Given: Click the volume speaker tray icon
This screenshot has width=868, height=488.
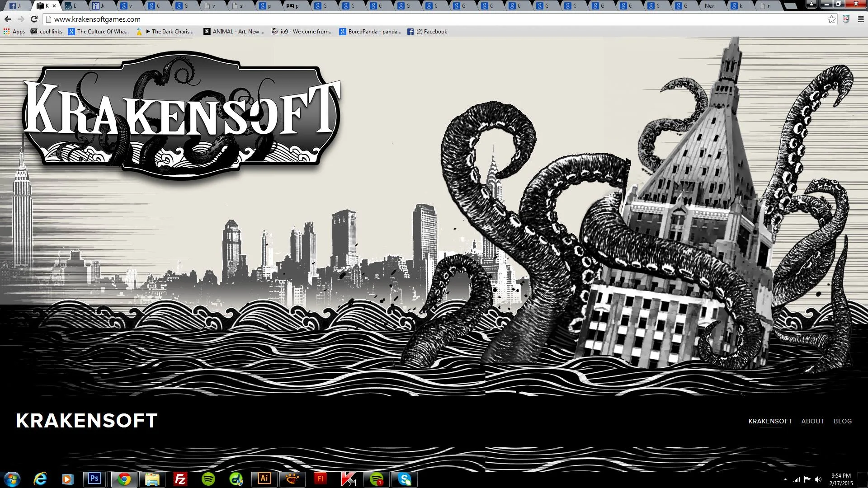Looking at the screenshot, I should coord(818,479).
